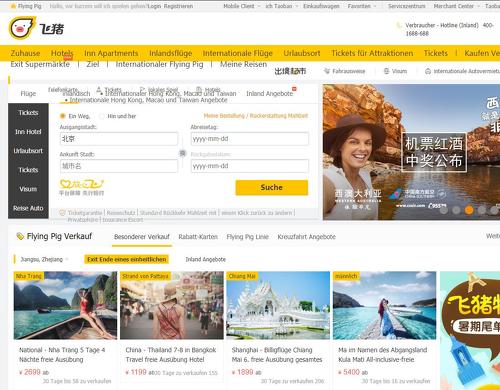
Task: Select the Hin und her radio button
Action: tap(102, 116)
